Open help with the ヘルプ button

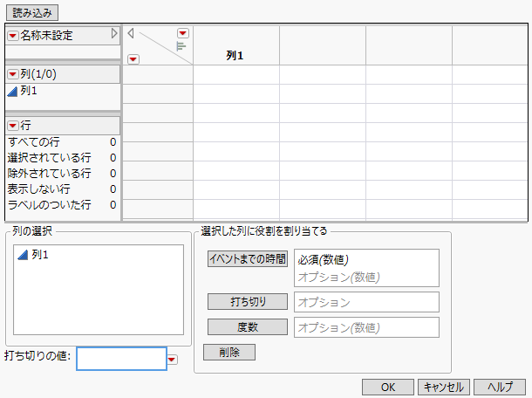pyautogui.click(x=500, y=388)
